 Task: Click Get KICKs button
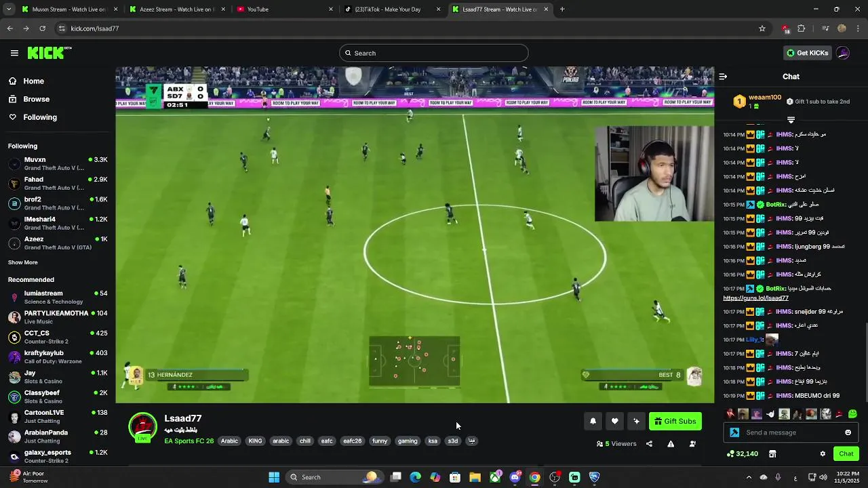coord(807,53)
